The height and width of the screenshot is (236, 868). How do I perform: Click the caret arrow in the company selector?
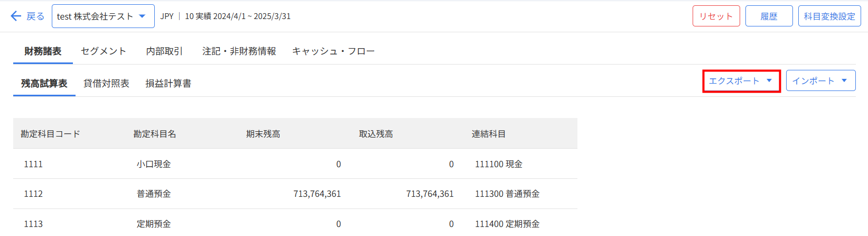click(142, 16)
